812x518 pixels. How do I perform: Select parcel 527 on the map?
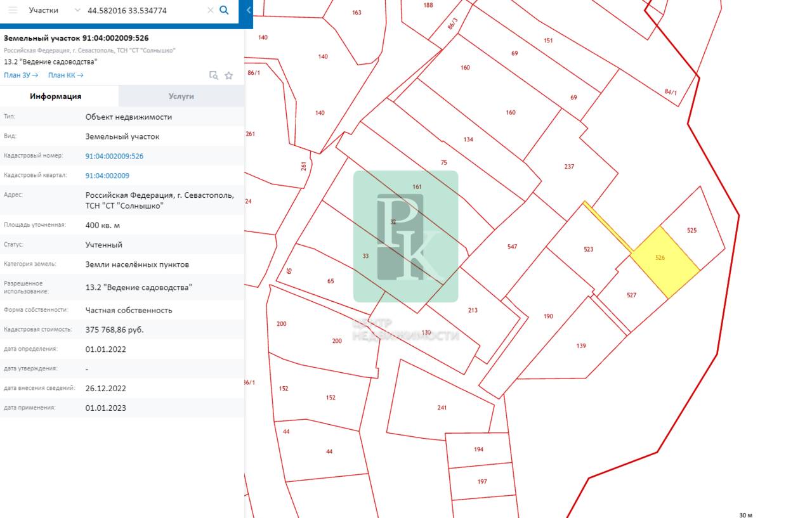(x=631, y=295)
